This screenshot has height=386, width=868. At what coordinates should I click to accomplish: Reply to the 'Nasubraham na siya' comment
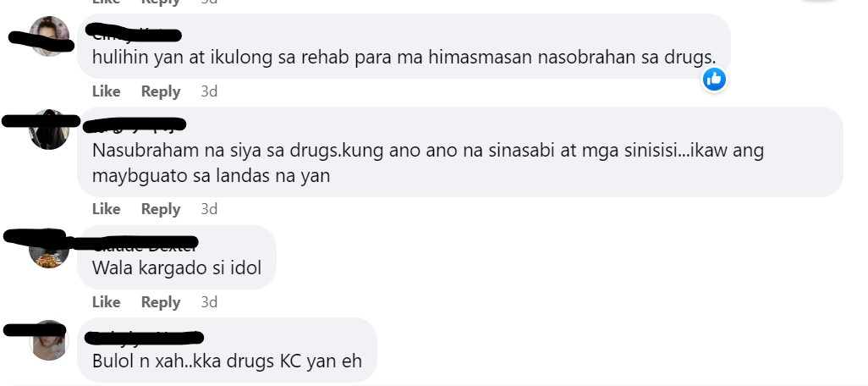(161, 209)
